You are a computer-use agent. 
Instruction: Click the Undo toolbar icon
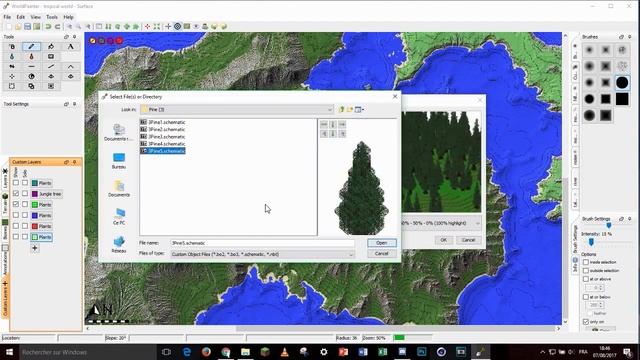pos(48,27)
